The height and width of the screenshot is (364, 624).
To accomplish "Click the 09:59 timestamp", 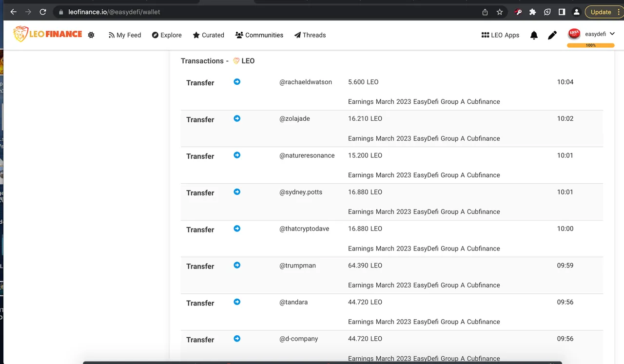I will point(565,266).
